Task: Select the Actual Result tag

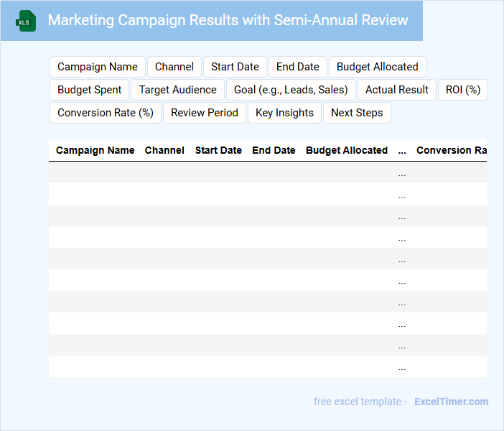Action: [396, 90]
